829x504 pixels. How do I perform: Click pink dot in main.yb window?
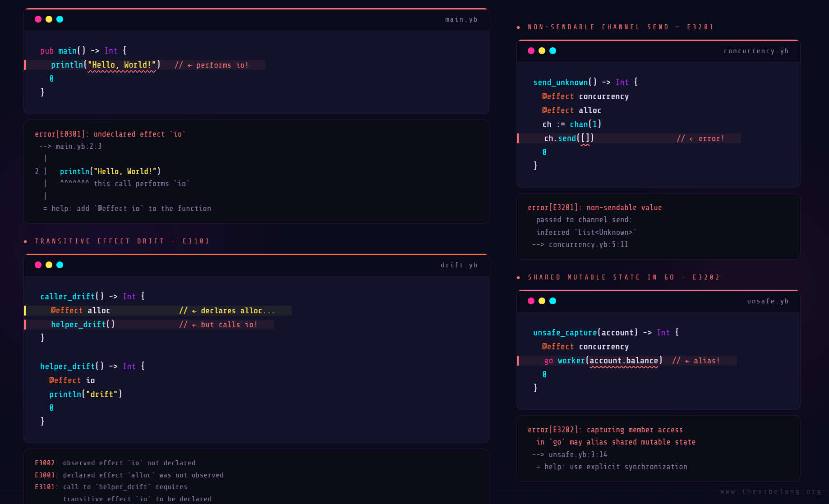tap(38, 19)
